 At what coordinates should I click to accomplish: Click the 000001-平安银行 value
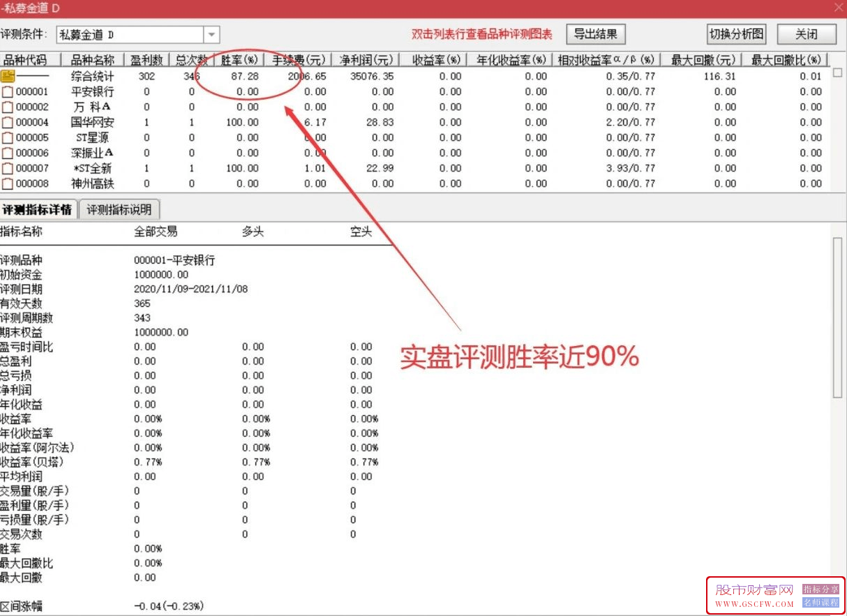click(x=174, y=260)
